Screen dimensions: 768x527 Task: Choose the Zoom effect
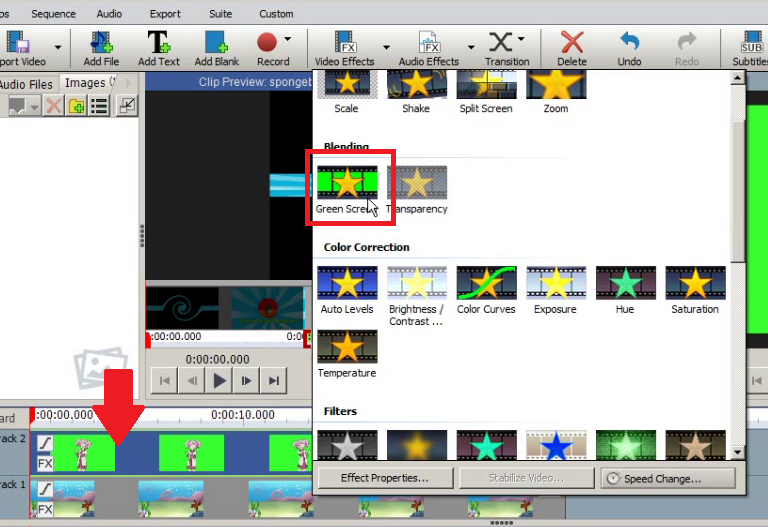(x=556, y=92)
